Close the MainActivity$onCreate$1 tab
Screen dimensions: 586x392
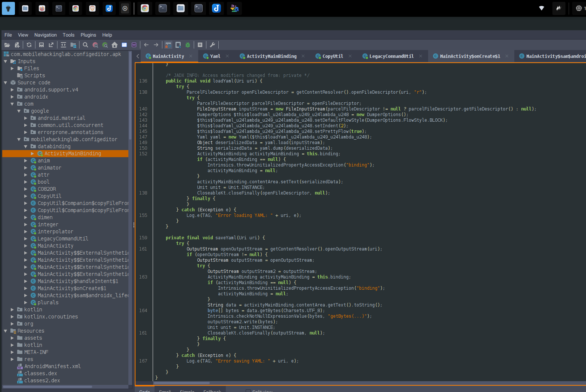(x=507, y=56)
